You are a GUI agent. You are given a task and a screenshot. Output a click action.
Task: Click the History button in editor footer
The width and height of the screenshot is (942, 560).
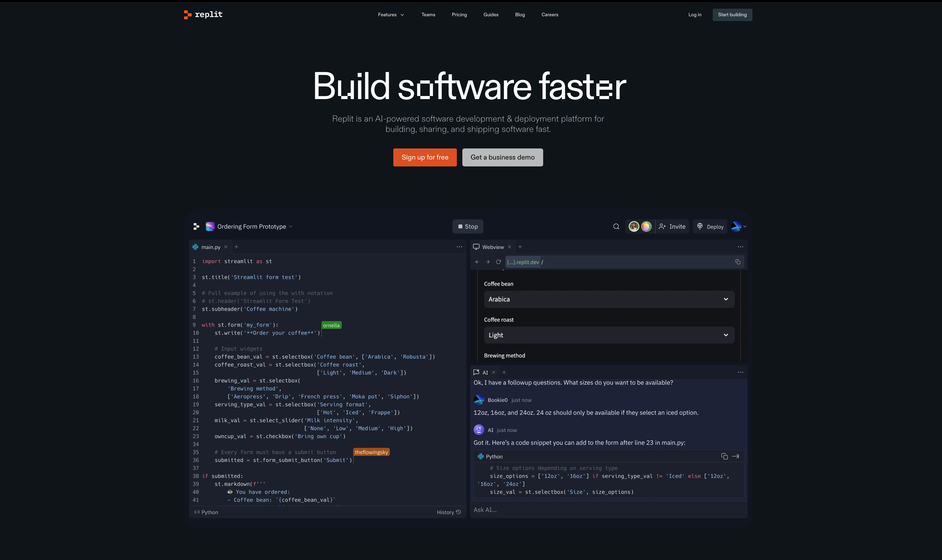pyautogui.click(x=448, y=512)
